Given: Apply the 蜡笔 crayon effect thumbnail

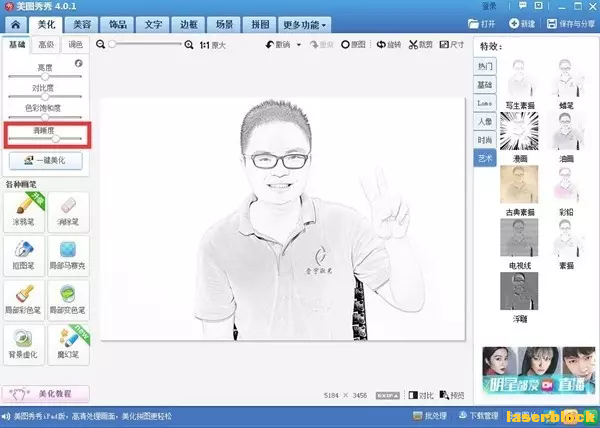Looking at the screenshot, I should (566, 78).
